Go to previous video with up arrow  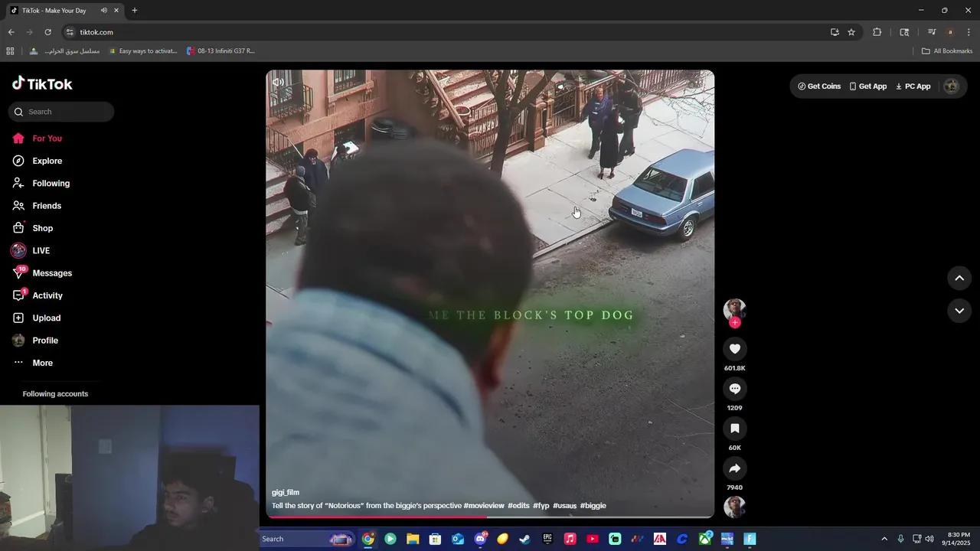[959, 278]
